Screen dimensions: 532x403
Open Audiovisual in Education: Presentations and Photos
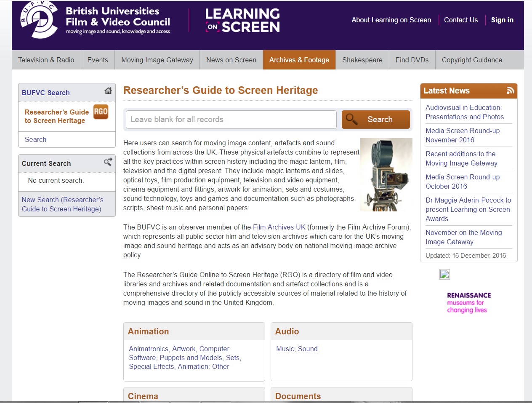click(x=465, y=112)
